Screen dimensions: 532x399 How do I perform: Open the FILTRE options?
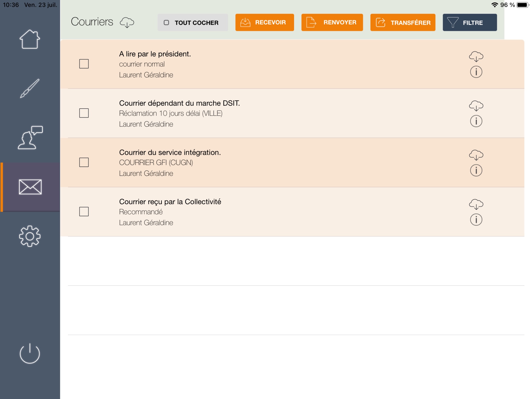click(x=470, y=23)
